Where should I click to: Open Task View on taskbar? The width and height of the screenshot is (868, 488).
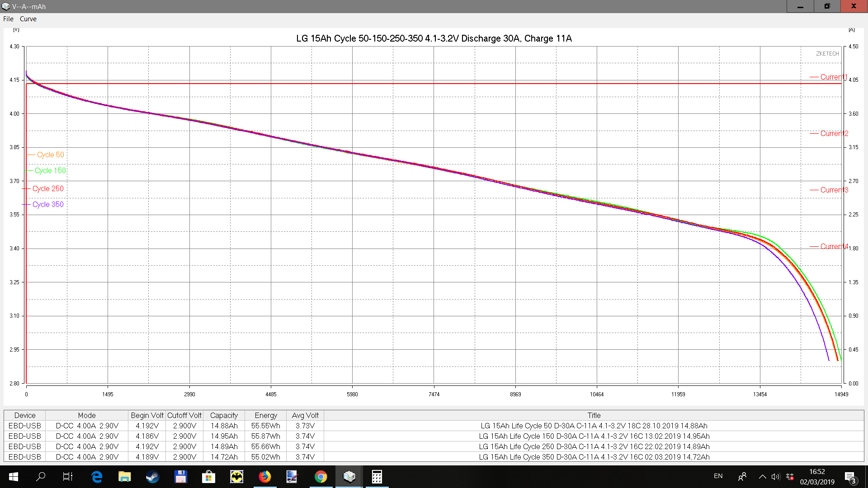(x=68, y=476)
